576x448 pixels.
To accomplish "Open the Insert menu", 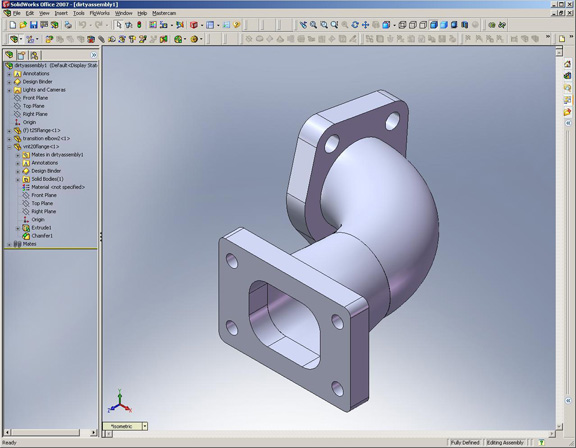I will click(61, 13).
